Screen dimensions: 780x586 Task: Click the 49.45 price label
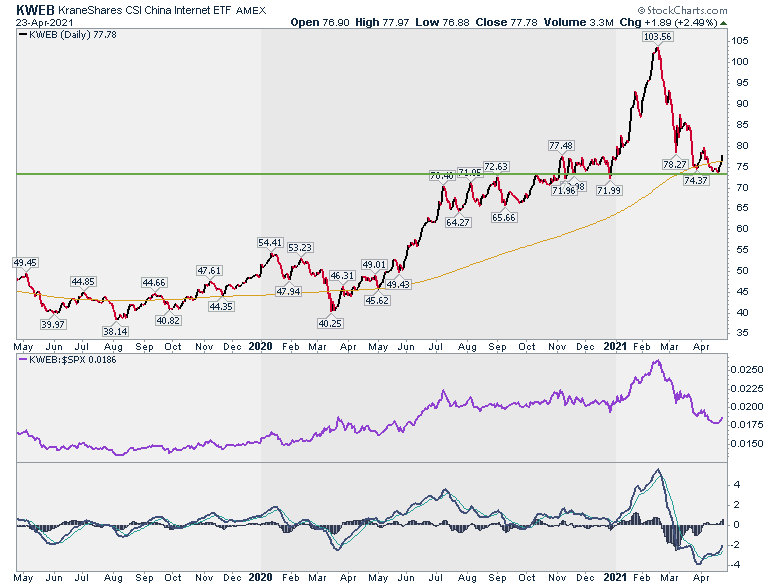[25, 262]
